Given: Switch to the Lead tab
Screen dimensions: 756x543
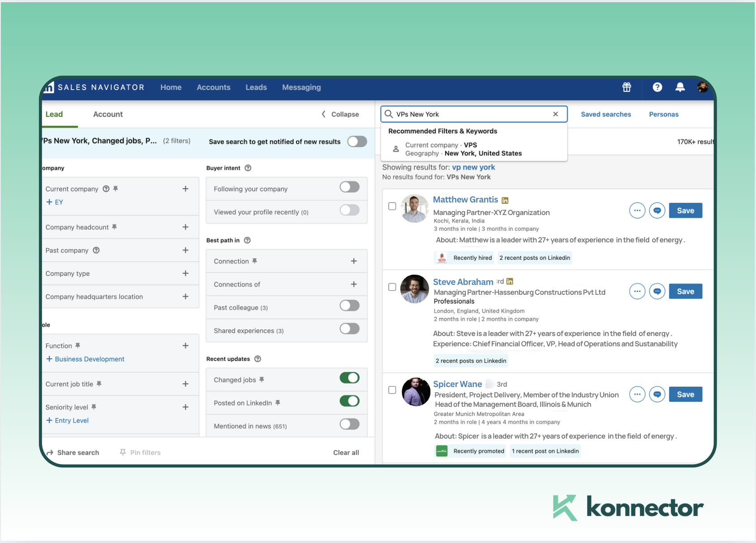Looking at the screenshot, I should tap(54, 114).
